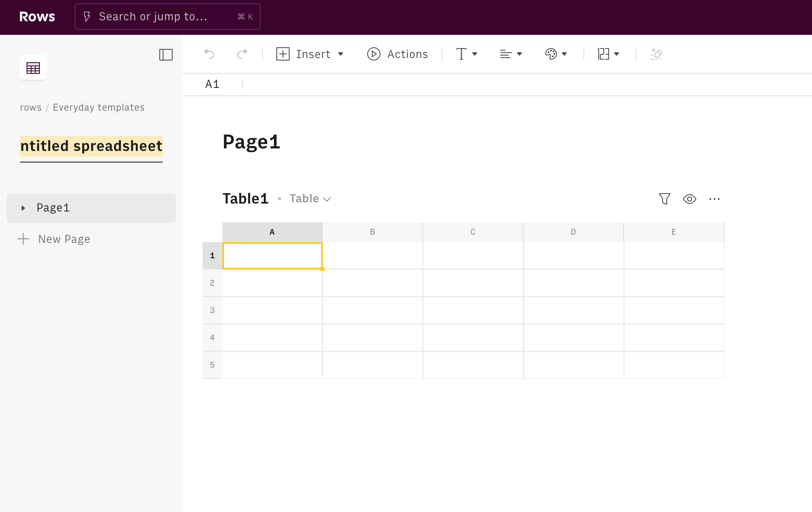This screenshot has height=512, width=812.
Task: Click the Search or jump to field
Action: (167, 17)
